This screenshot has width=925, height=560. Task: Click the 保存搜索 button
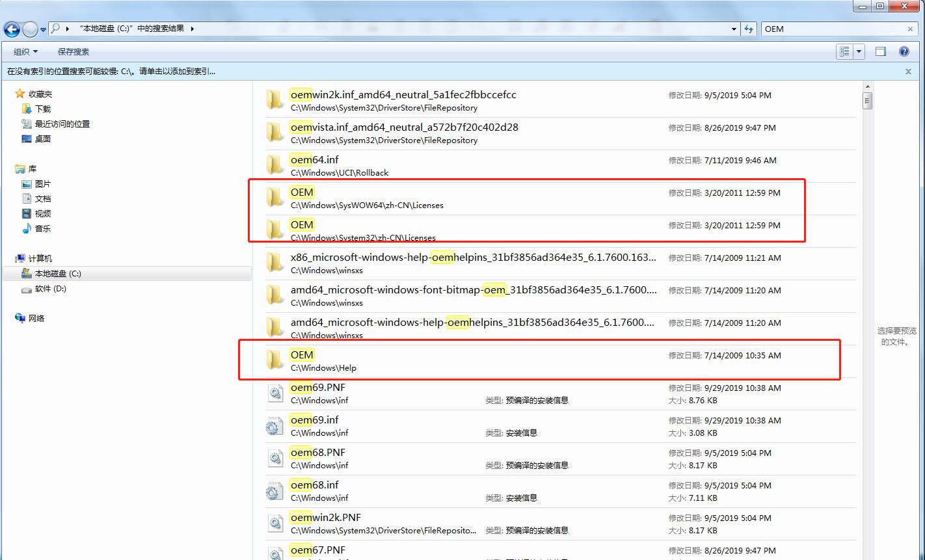pos(74,51)
